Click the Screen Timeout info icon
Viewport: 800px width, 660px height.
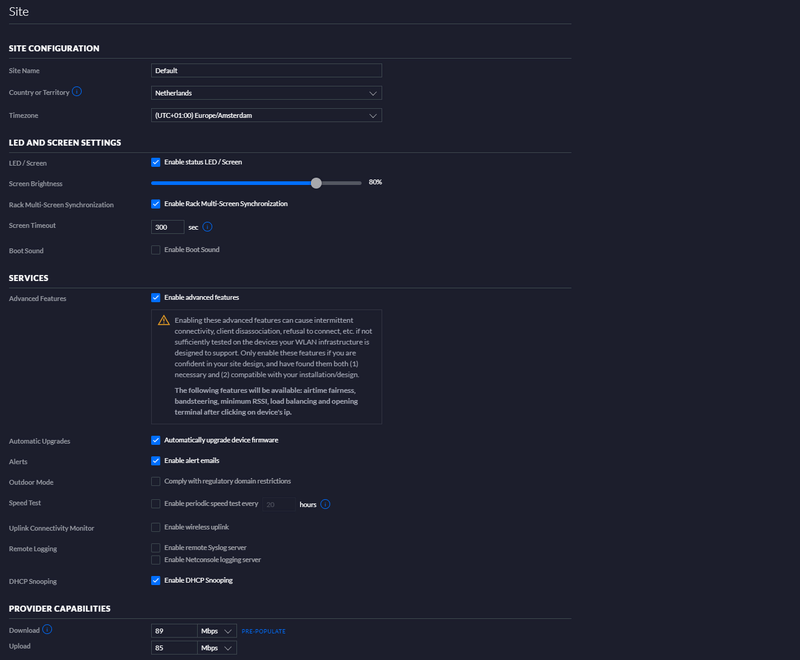(x=207, y=227)
